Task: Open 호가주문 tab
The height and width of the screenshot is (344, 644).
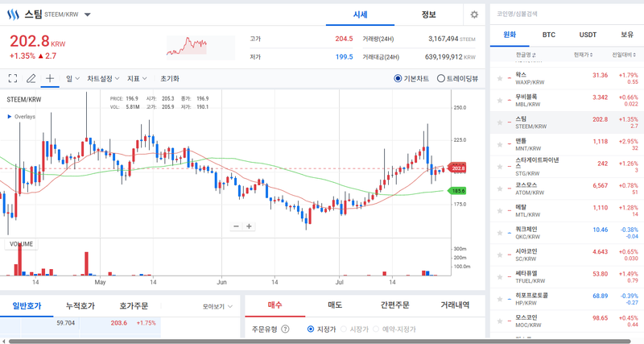Action: [134, 306]
